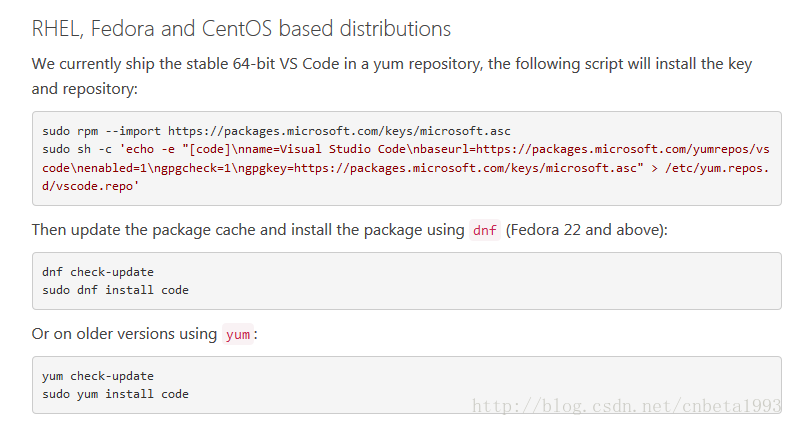Image resolution: width=793 pixels, height=426 pixels.
Task: Click the 'Or on older versions using' text
Action: tap(124, 334)
